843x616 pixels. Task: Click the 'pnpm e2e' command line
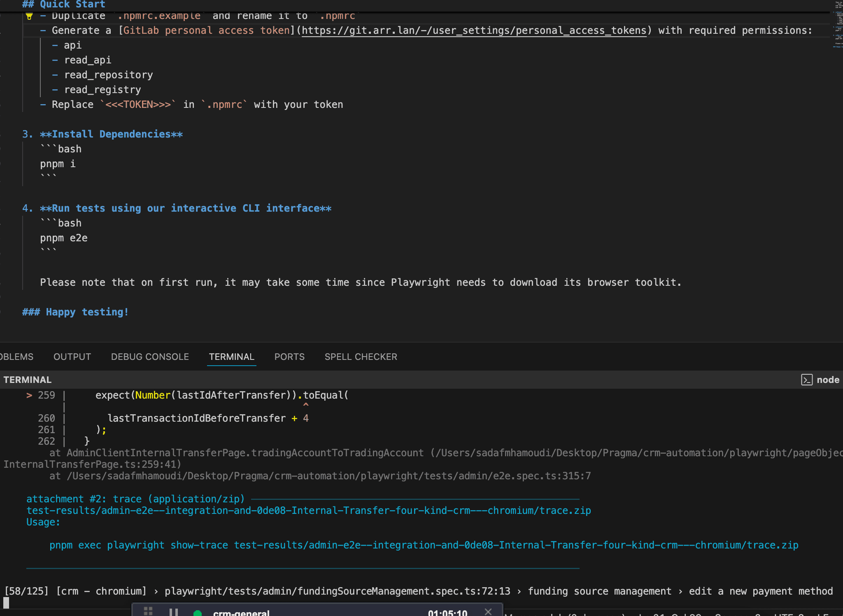click(64, 238)
